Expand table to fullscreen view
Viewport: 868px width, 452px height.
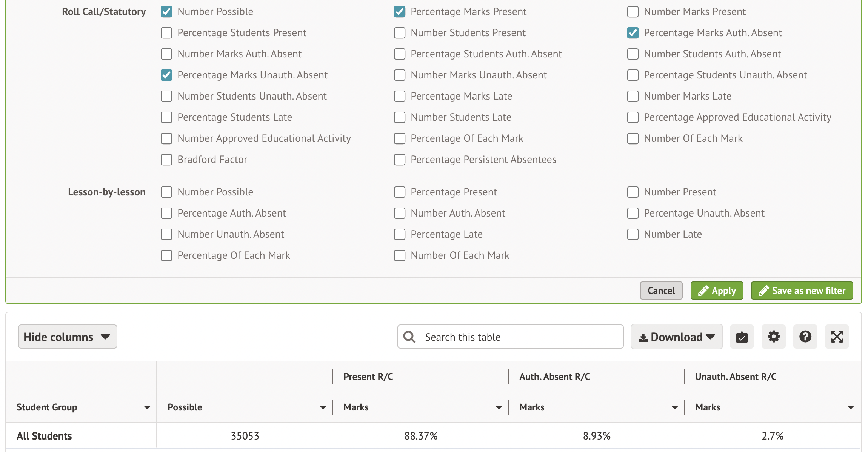(837, 337)
